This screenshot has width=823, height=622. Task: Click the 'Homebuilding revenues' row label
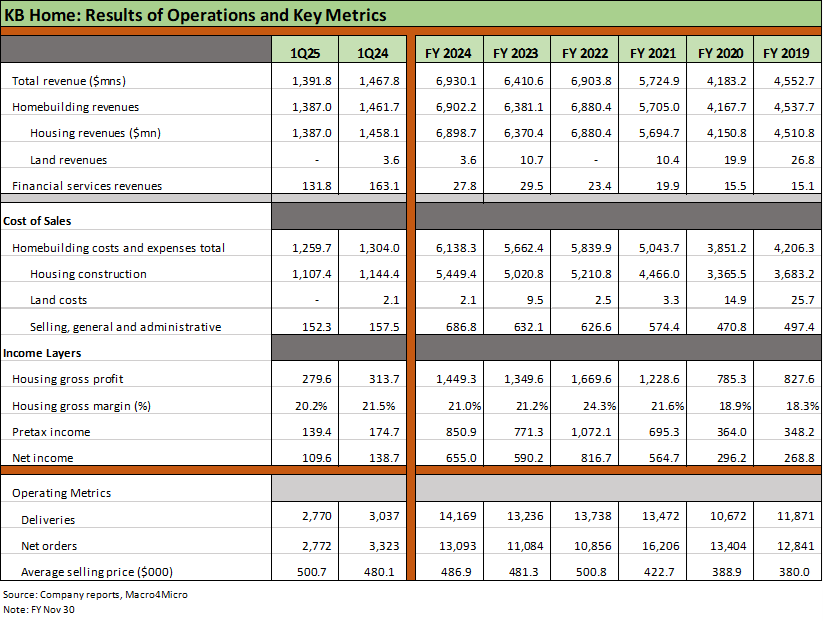click(x=76, y=107)
